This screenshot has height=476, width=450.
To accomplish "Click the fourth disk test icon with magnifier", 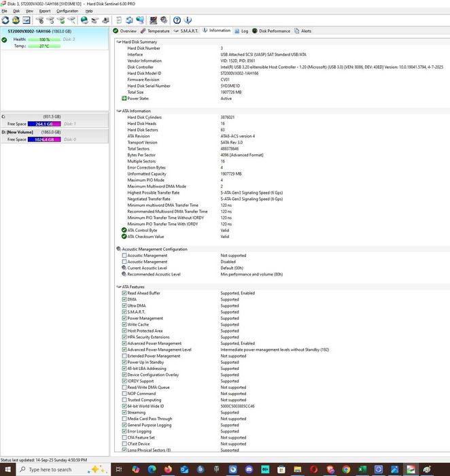I will pos(71,20).
